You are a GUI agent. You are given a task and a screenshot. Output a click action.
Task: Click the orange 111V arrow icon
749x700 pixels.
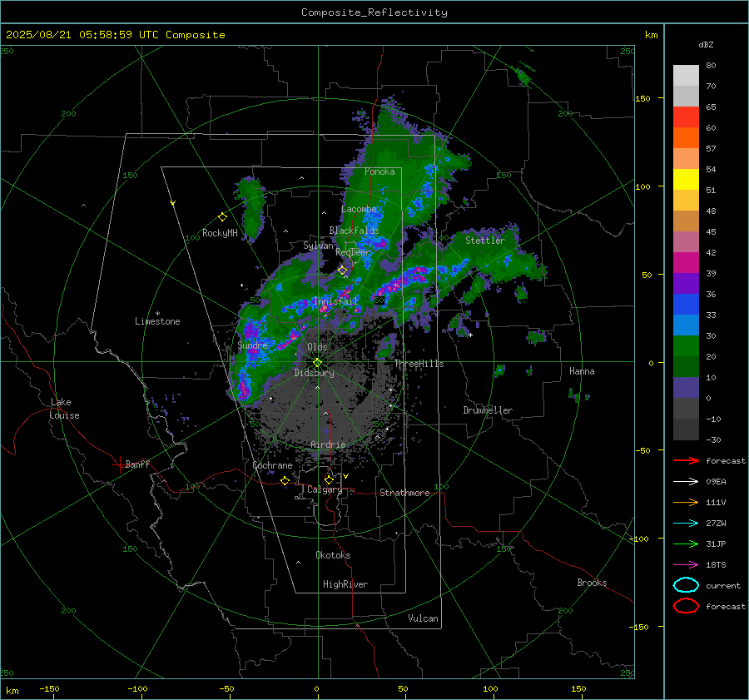[686, 502]
